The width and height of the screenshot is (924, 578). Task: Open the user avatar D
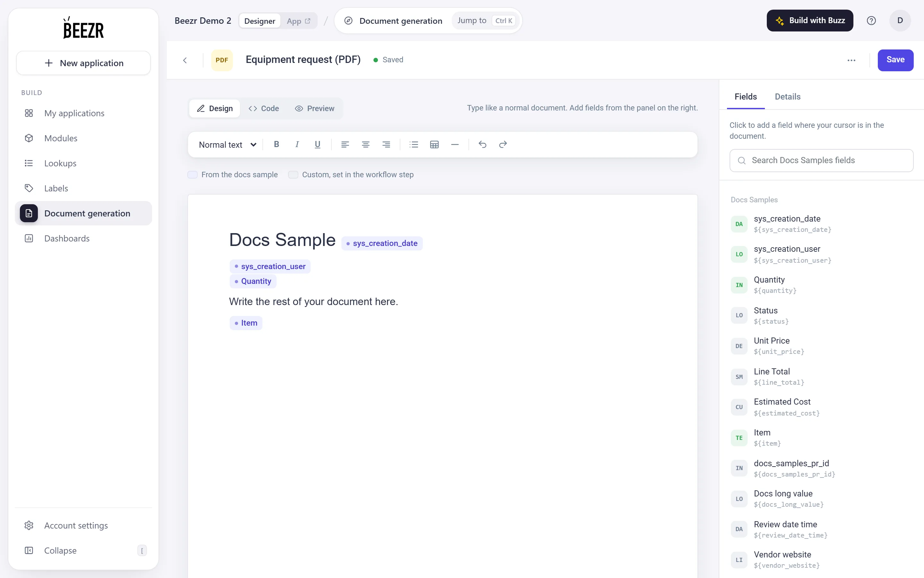coord(900,21)
